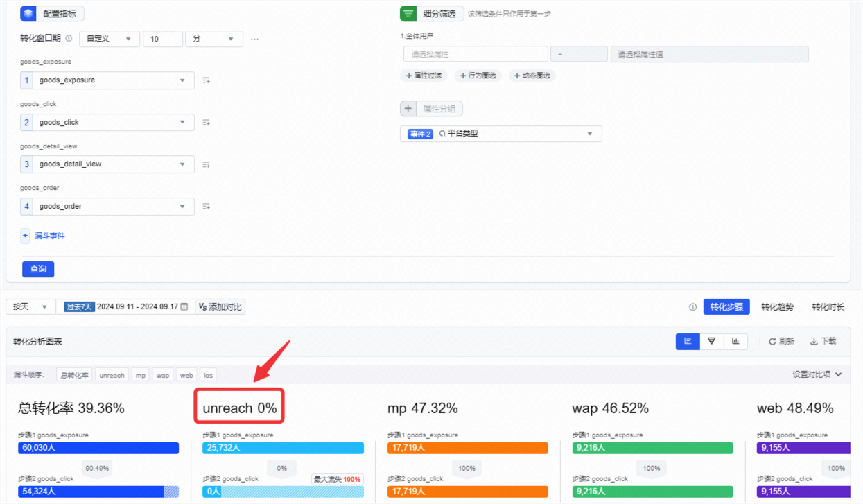
Task: Click the plus icon beside 属性分组
Action: click(x=408, y=109)
